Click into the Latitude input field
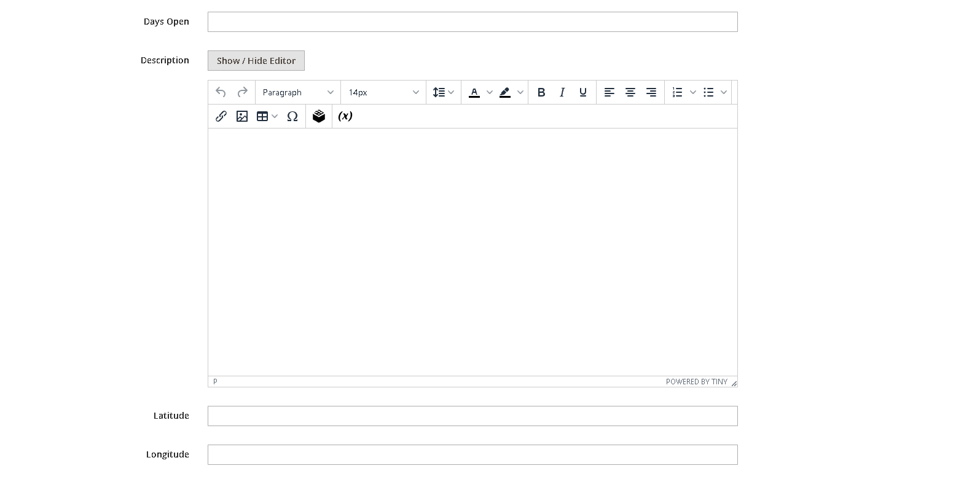The width and height of the screenshot is (980, 487). pos(472,416)
